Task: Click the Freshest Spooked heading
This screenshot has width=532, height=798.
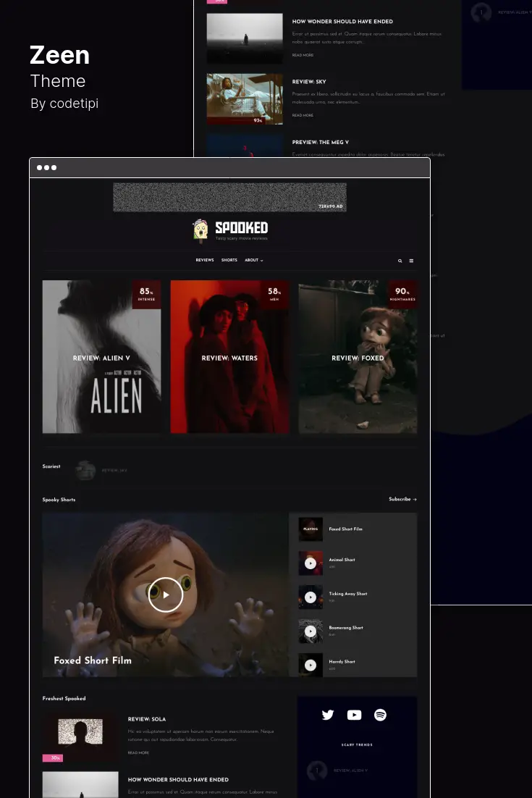Action: pos(64,698)
